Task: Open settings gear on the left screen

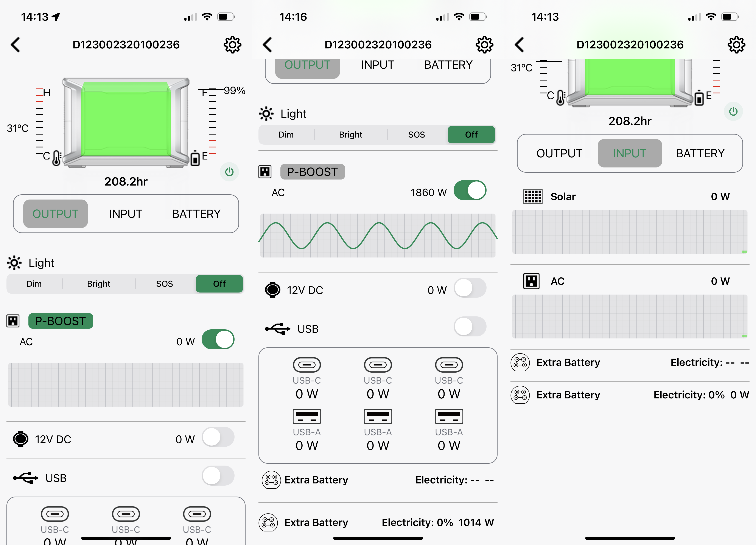Action: (x=232, y=45)
